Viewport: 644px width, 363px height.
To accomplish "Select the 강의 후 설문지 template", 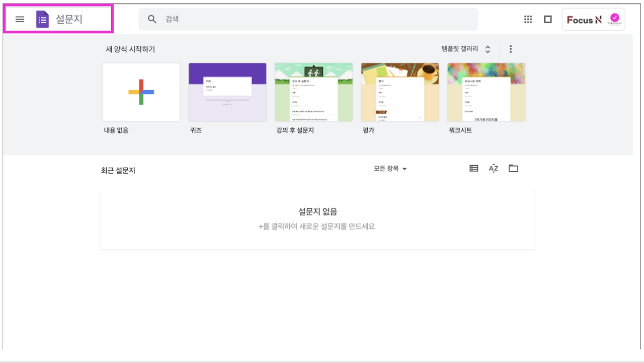I will point(313,92).
